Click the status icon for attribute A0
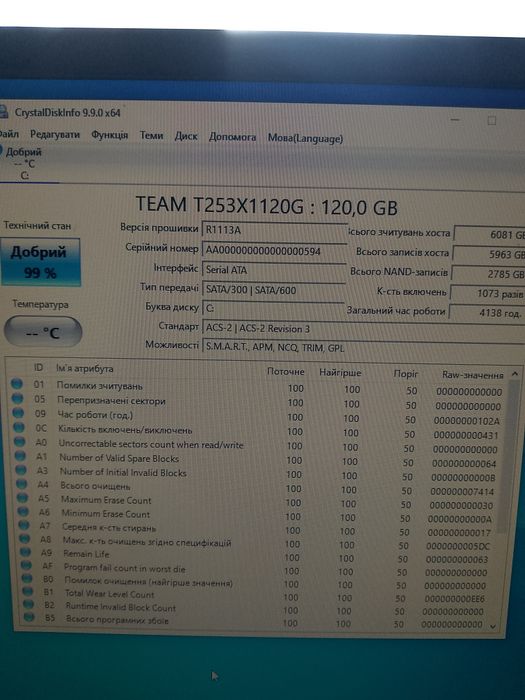The height and width of the screenshot is (700, 525). pyautogui.click(x=20, y=442)
